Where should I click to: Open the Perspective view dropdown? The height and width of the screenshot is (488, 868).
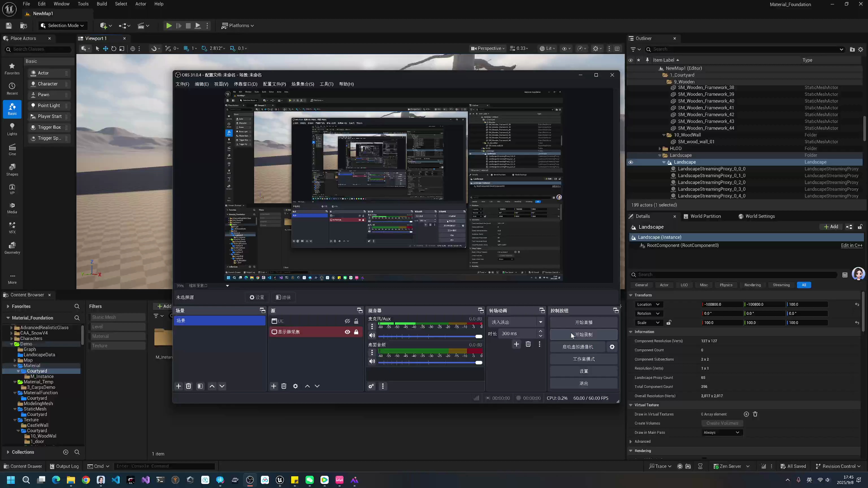(487, 49)
